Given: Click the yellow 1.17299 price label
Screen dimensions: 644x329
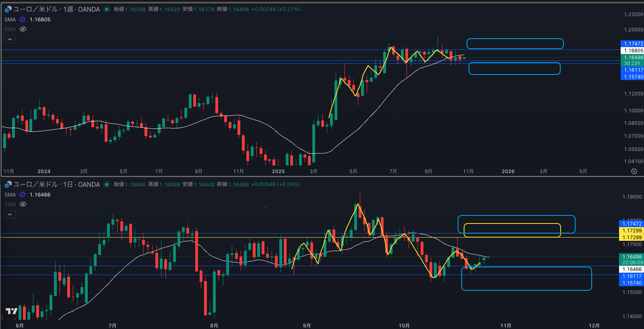Looking at the screenshot, I should (632, 231).
